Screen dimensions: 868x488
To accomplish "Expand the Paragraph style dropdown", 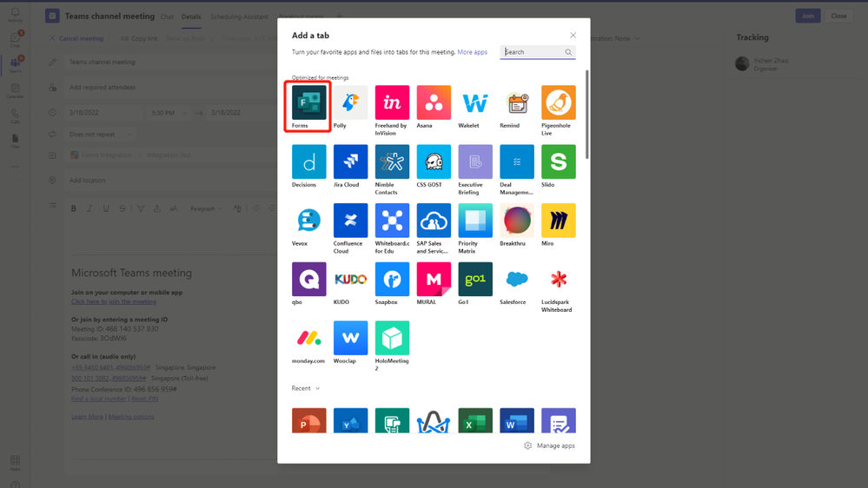I will (206, 208).
